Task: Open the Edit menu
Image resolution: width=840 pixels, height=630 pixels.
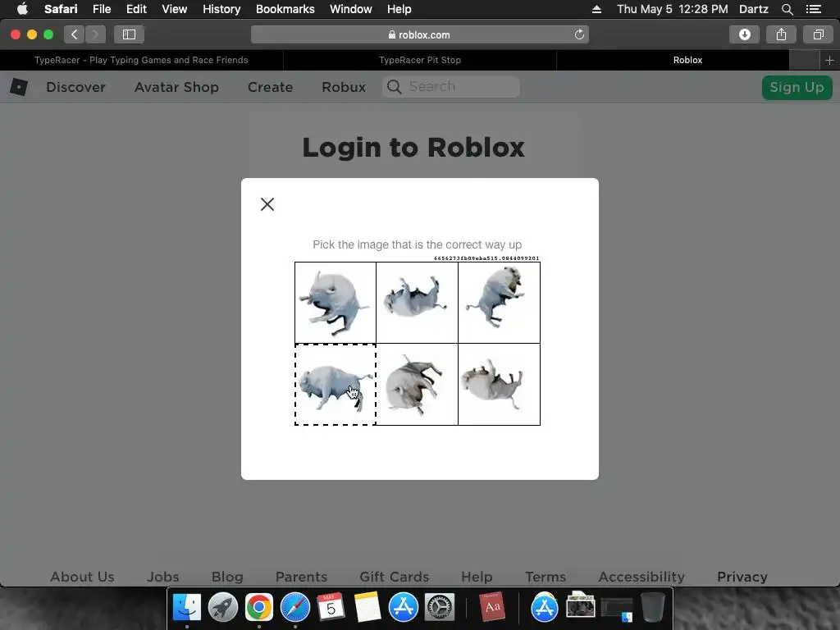Action: coord(136,9)
